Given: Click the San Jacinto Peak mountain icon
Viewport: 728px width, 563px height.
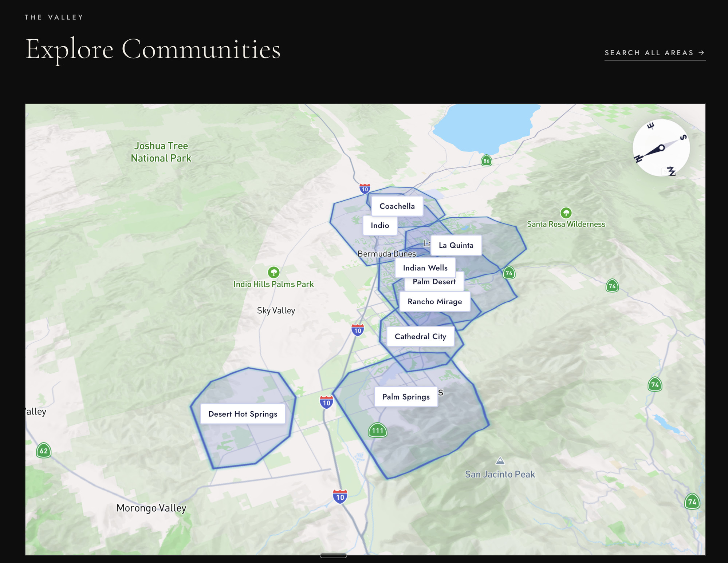Looking at the screenshot, I should pos(500,461).
